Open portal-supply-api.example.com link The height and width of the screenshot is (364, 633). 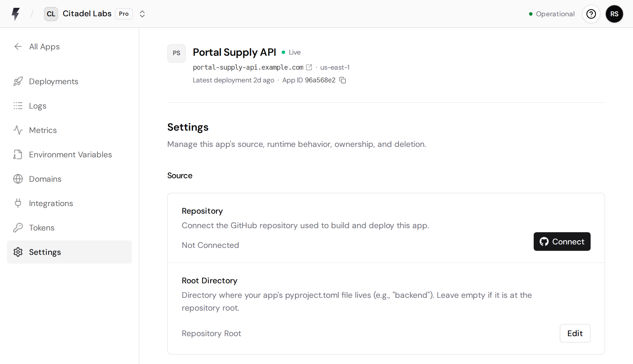248,67
